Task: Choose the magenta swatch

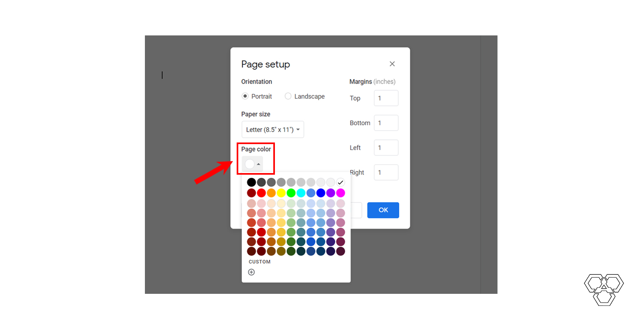Action: click(x=341, y=193)
